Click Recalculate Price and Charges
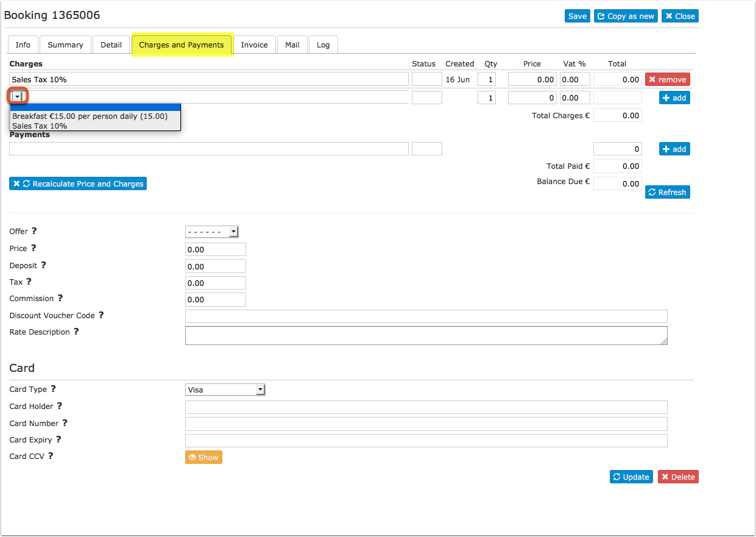 [78, 183]
